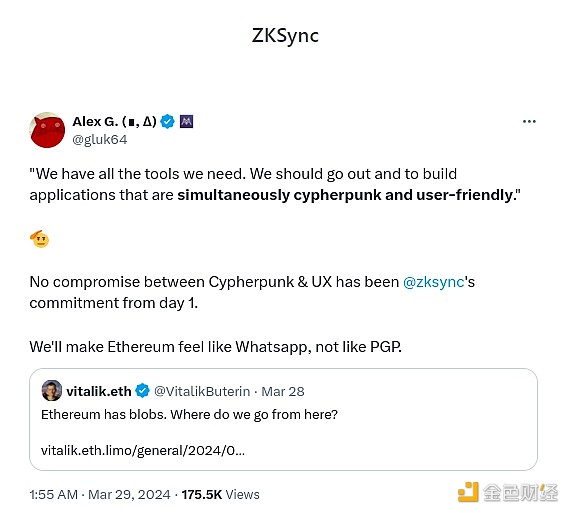
Task: Select bold 'simultaneously cypherpunk and user-friendly' text
Action: point(347,195)
